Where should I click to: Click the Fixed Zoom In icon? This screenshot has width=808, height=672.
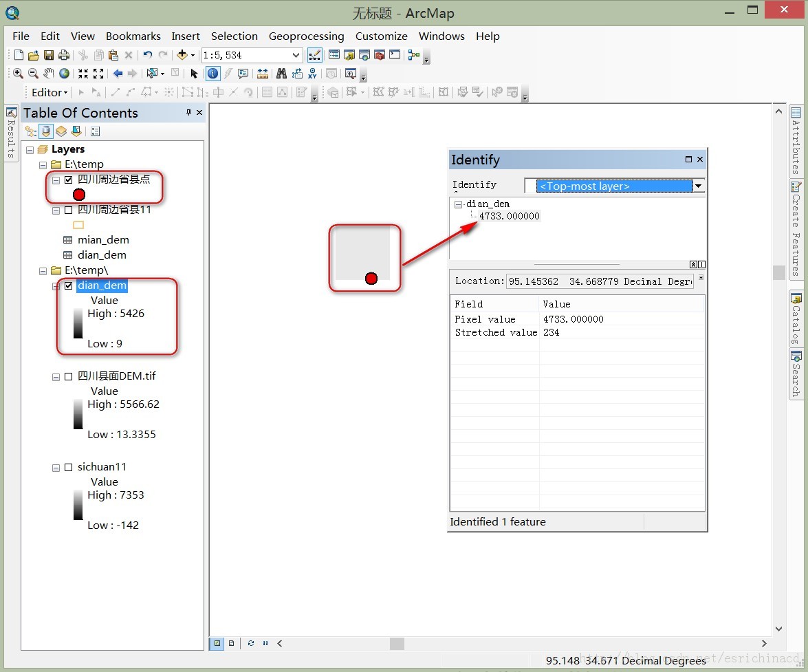click(x=83, y=74)
